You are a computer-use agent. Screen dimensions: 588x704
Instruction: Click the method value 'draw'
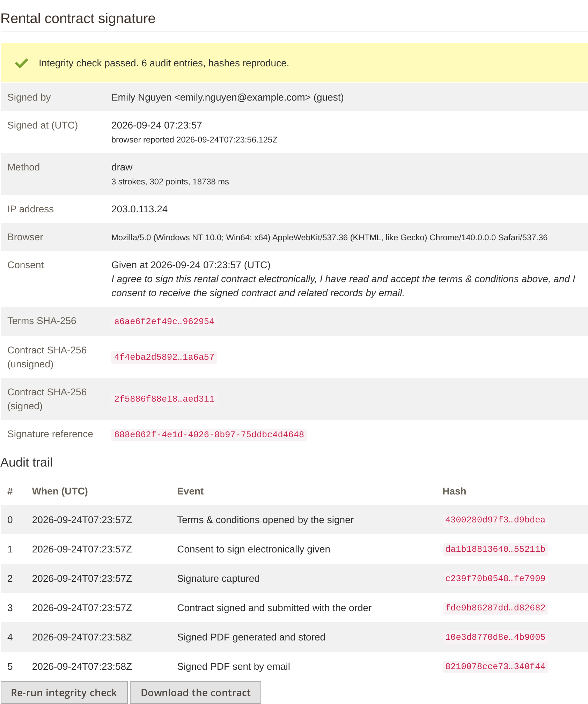[122, 167]
